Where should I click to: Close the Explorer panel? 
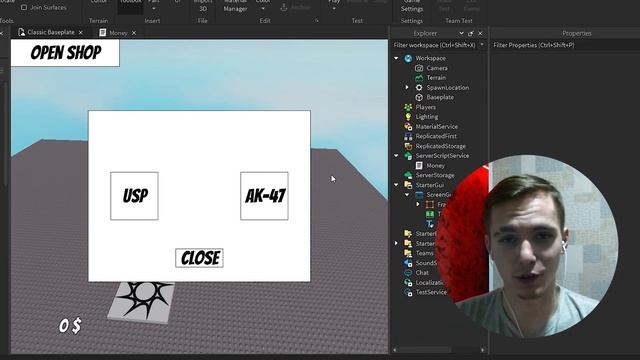pyautogui.click(x=480, y=33)
